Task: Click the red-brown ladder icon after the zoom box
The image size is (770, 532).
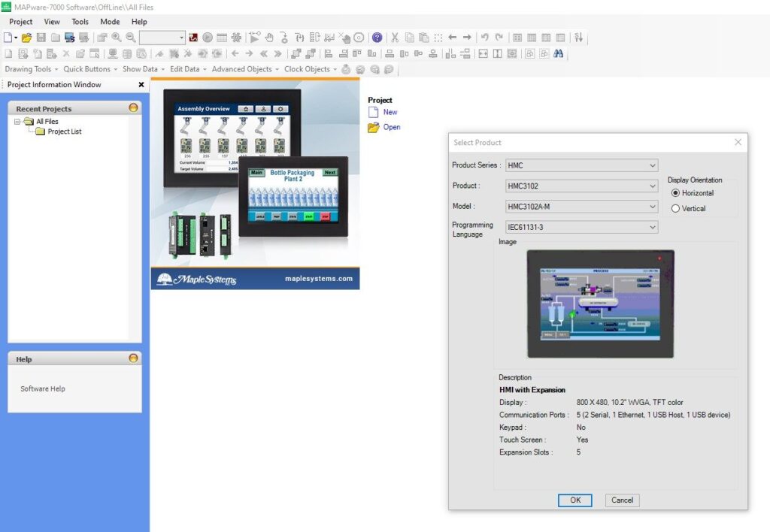Action: (193, 38)
